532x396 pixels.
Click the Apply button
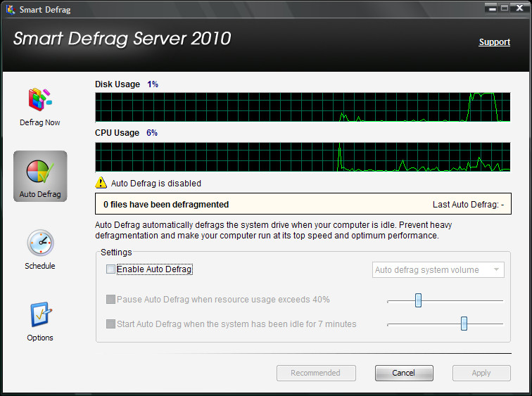click(x=481, y=373)
